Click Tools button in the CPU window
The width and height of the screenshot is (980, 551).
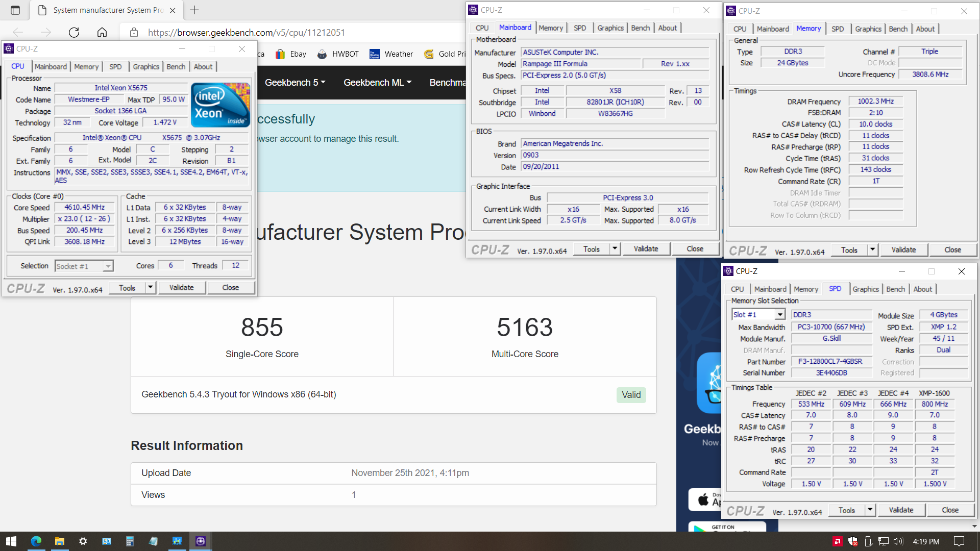tap(127, 288)
